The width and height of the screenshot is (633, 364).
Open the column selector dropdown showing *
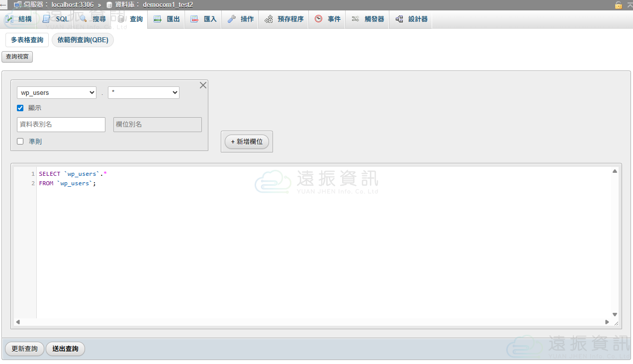[144, 93]
